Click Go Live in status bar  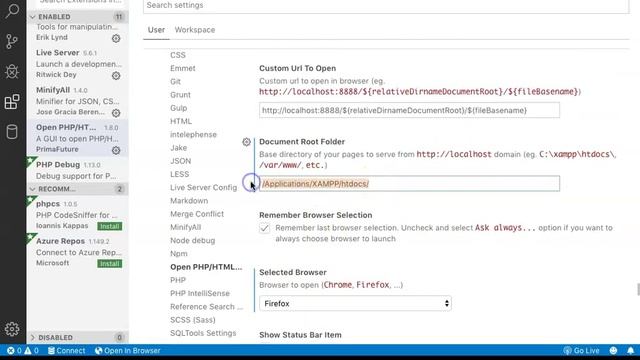pyautogui.click(x=581, y=351)
